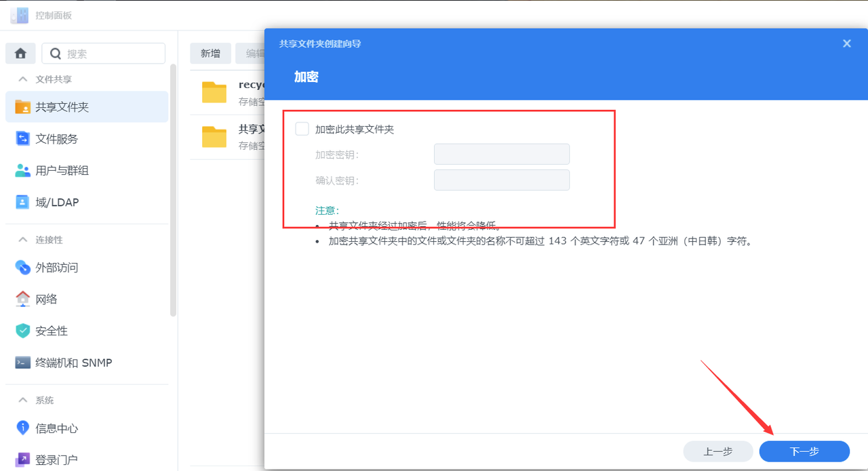Open Info Center (信息中心) icon
This screenshot has width=868, height=471.
pos(23,428)
